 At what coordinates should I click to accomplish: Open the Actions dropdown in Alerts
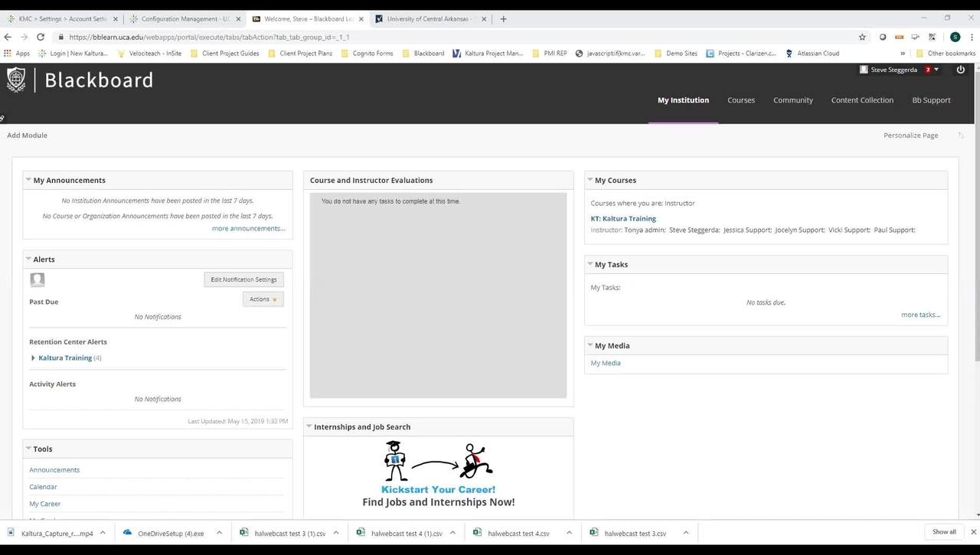263,299
